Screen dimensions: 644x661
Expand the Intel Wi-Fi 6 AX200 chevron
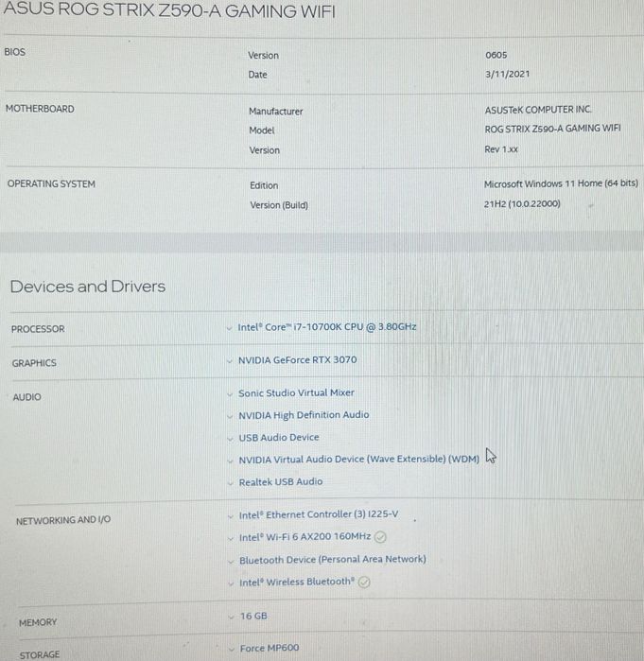[x=230, y=538]
